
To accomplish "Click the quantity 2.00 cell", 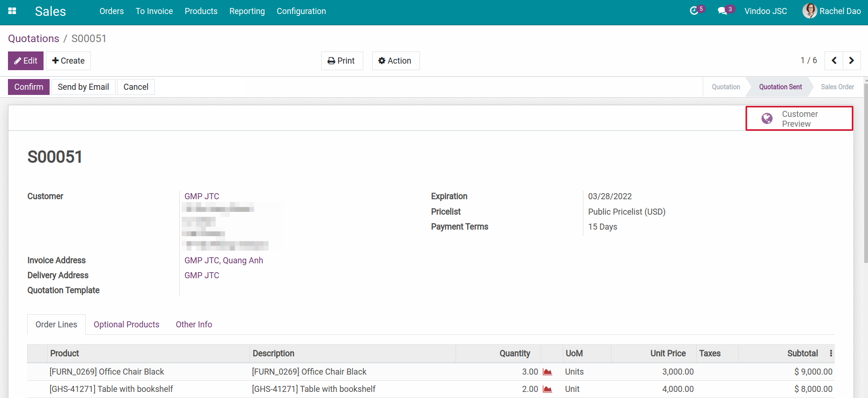I will pos(498,389).
